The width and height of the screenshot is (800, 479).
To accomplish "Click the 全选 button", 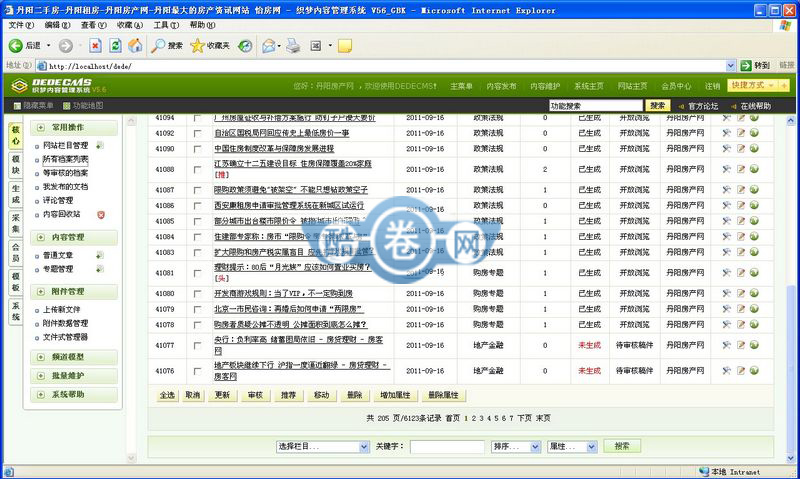I will click(167, 395).
